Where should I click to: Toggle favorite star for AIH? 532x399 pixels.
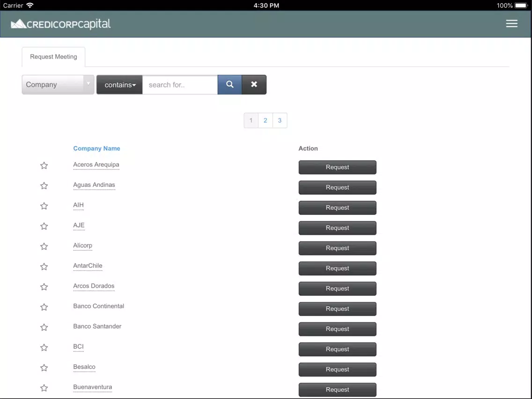click(44, 206)
